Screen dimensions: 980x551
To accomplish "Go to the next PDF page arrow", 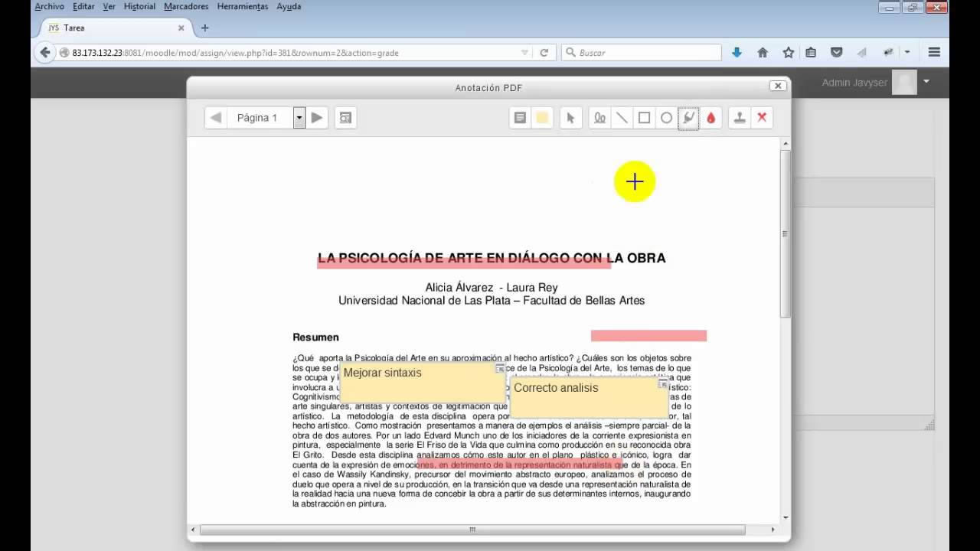I will [317, 118].
